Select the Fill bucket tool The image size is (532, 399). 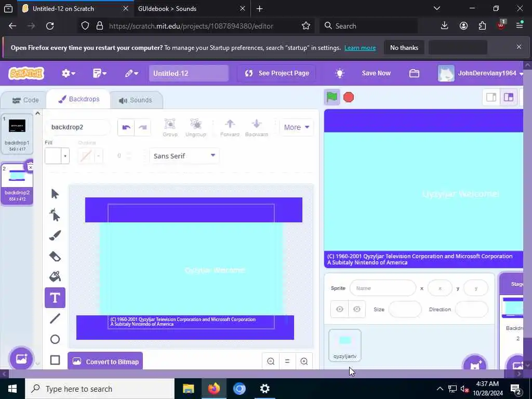[x=55, y=277]
